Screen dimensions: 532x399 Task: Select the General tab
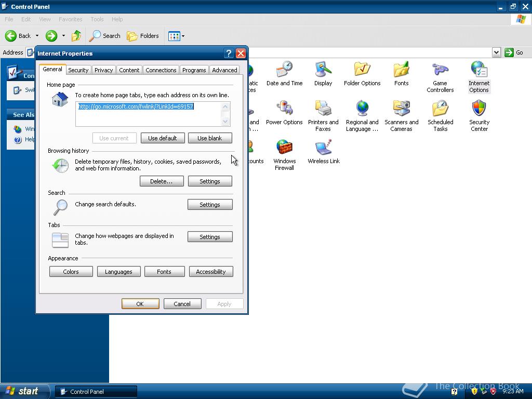(52, 69)
